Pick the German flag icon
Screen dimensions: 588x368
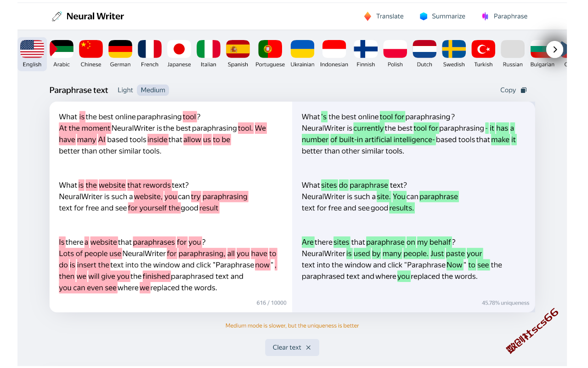pyautogui.click(x=120, y=49)
